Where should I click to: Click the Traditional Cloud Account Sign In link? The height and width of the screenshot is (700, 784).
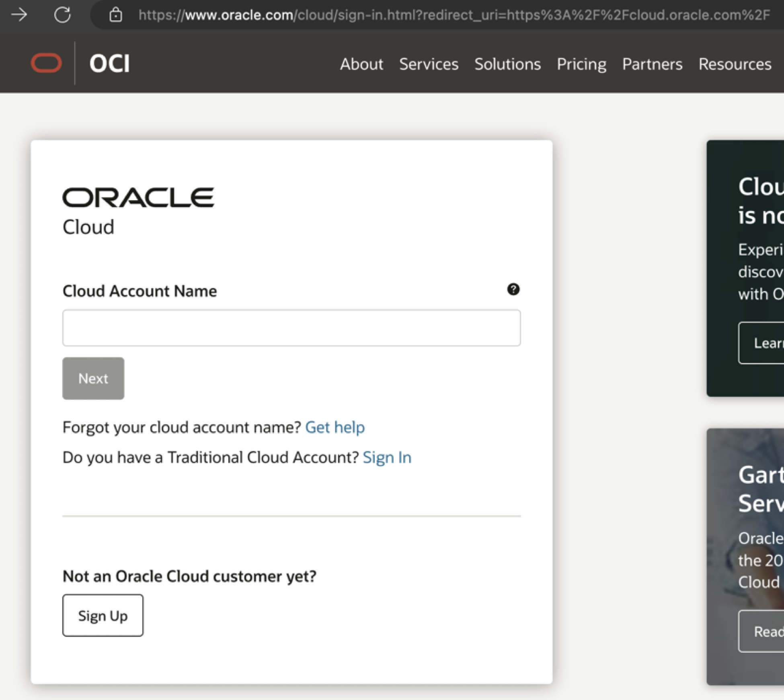[387, 457]
